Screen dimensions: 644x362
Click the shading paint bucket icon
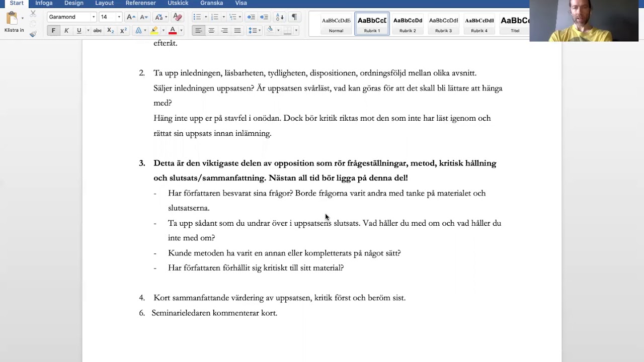point(270,30)
